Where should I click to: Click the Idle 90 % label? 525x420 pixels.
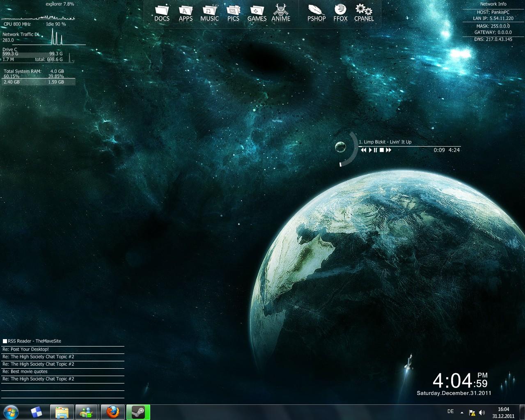pos(56,24)
